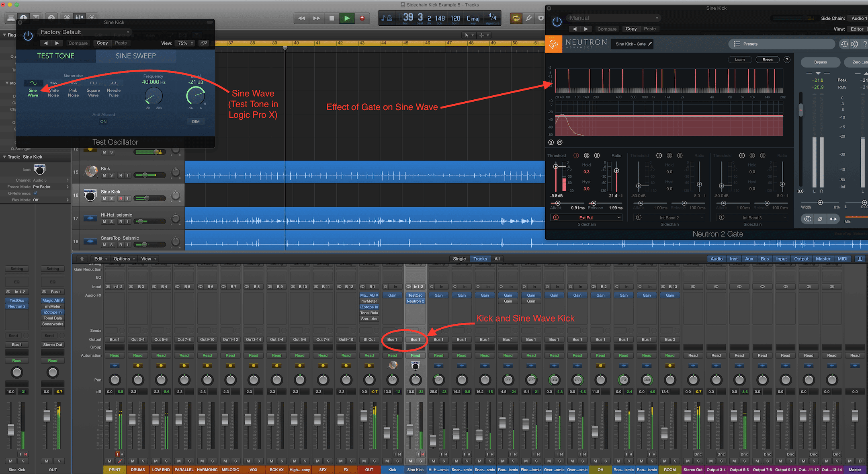This screenshot has height=474, width=868.
Task: Toggle the Mixer button in the control bar
Action: pyautogui.click(x=79, y=18)
